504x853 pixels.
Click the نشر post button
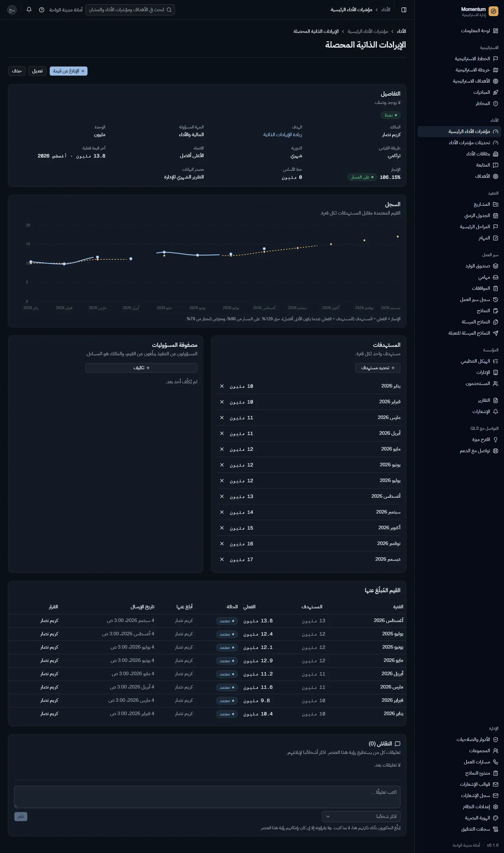[x=21, y=817]
